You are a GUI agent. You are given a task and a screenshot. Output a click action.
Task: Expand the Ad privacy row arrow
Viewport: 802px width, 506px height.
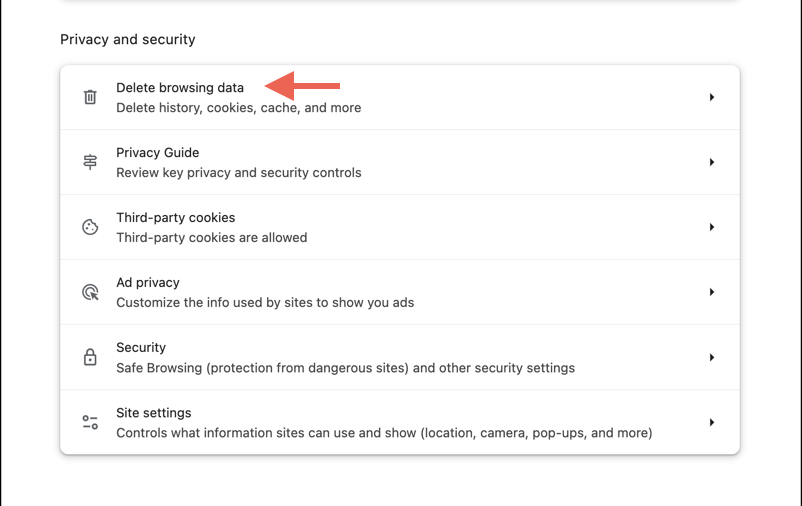[711, 292]
